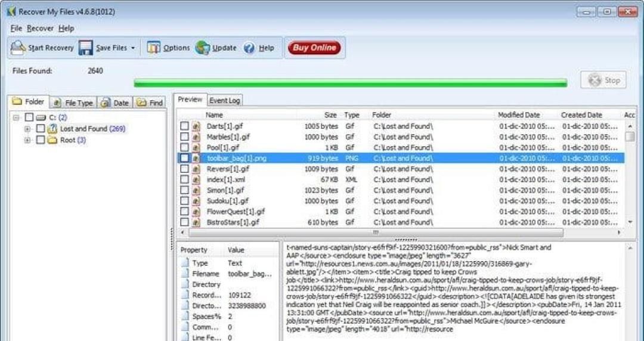Click the Lost and Found folder icon

(52, 129)
